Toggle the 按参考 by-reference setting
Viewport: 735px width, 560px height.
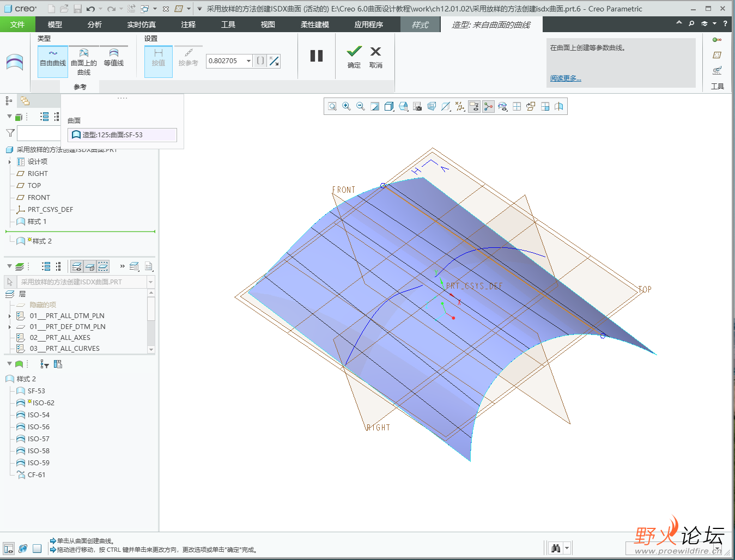(x=189, y=61)
